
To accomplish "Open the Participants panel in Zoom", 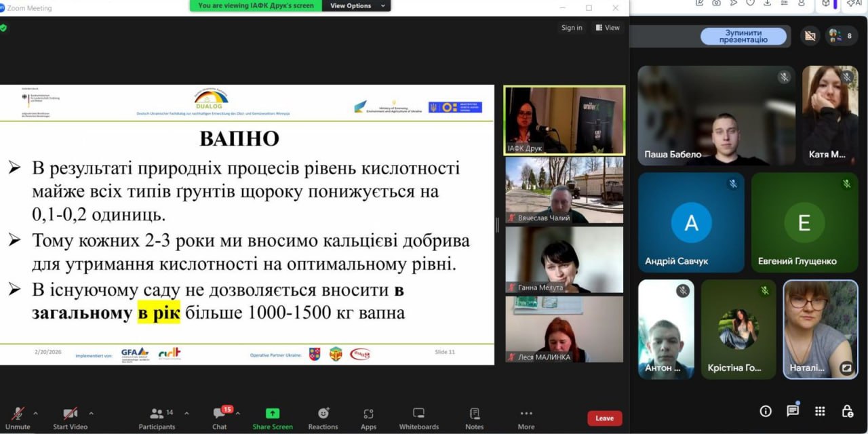I will [x=157, y=418].
